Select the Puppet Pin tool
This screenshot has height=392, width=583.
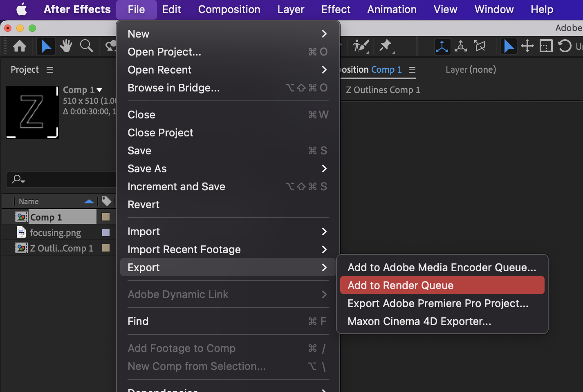(x=385, y=46)
